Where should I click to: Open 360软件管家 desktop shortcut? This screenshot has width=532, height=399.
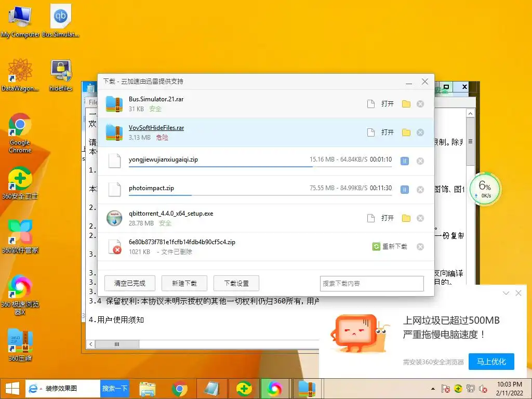click(20, 236)
